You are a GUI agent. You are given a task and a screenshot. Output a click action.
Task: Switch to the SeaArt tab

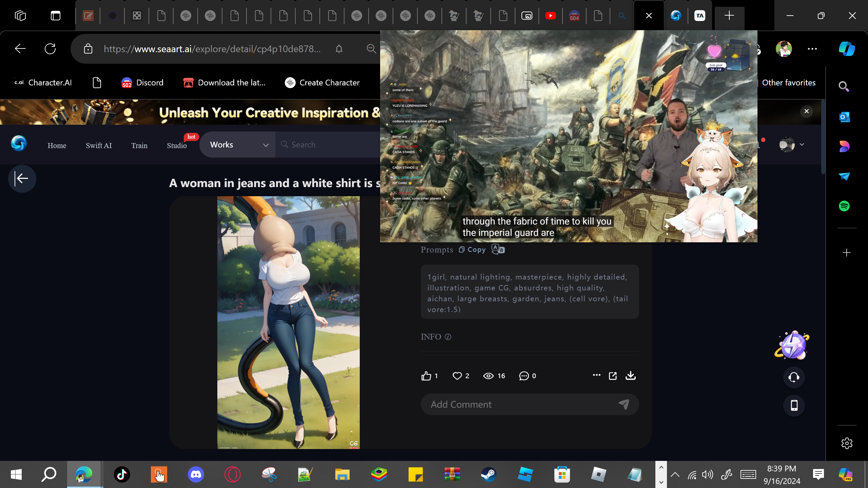click(x=676, y=16)
